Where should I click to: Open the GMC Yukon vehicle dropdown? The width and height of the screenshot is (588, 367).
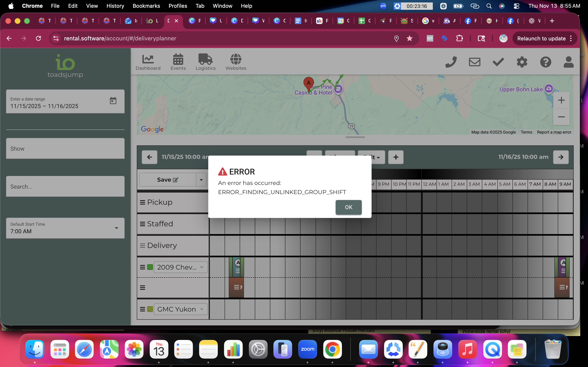180,309
